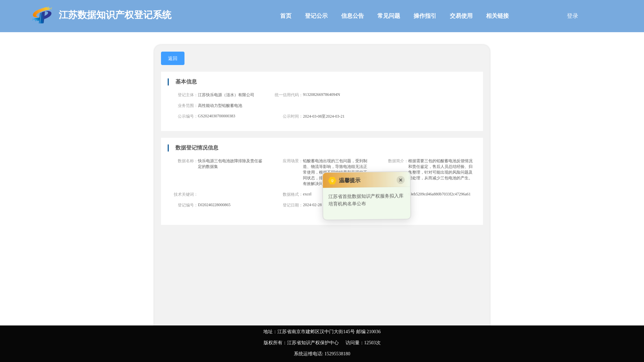Image resolution: width=644 pixels, height=362 pixels.
Task: Click the 返回 button
Action: [173, 58]
